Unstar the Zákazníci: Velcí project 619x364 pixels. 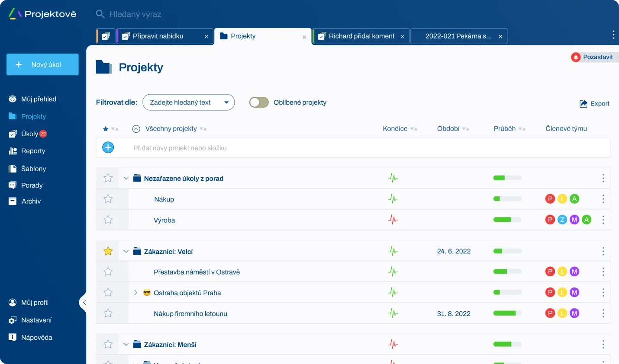tap(107, 251)
